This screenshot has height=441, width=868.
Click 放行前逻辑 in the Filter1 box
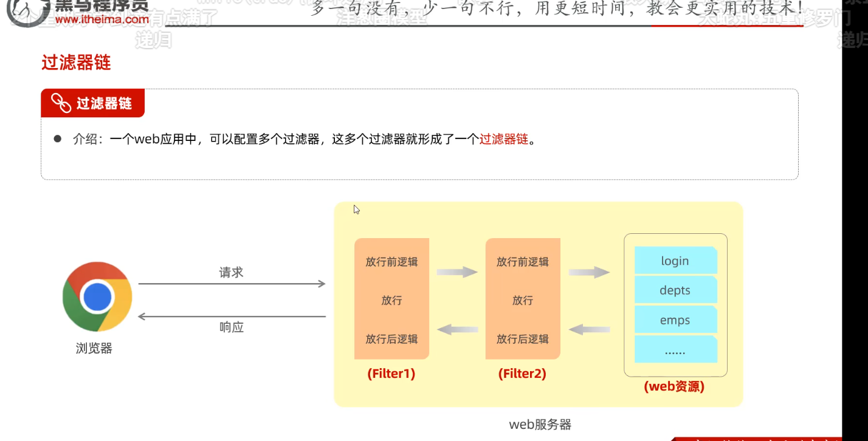(x=391, y=262)
